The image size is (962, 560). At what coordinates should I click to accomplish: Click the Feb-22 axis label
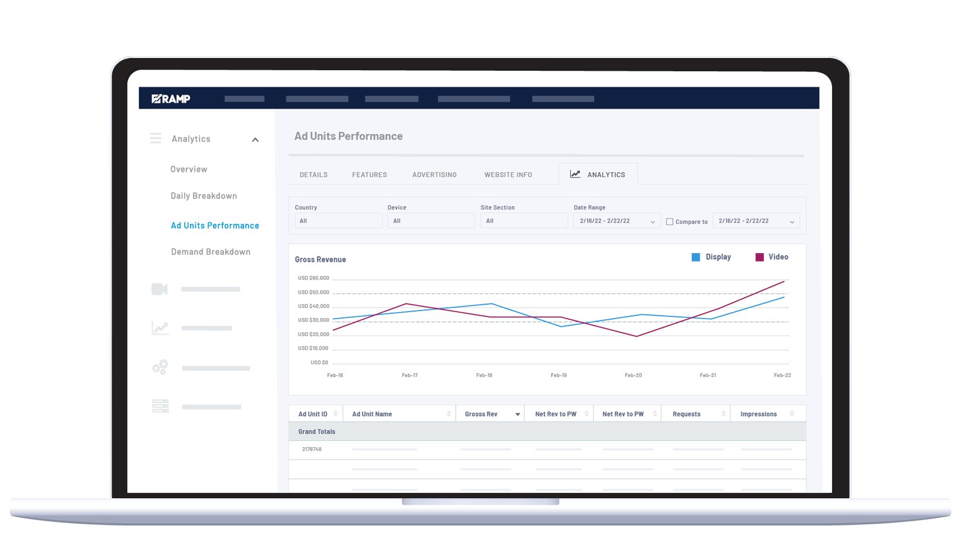point(782,375)
